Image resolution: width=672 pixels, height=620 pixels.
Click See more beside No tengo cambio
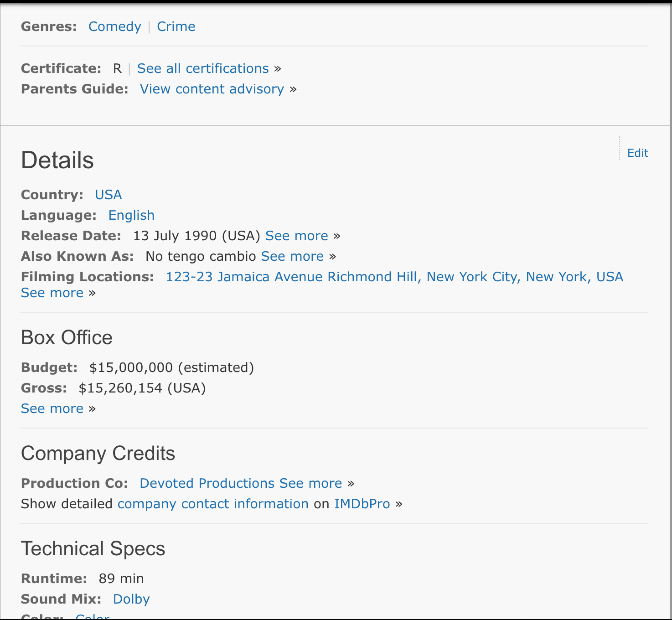292,256
